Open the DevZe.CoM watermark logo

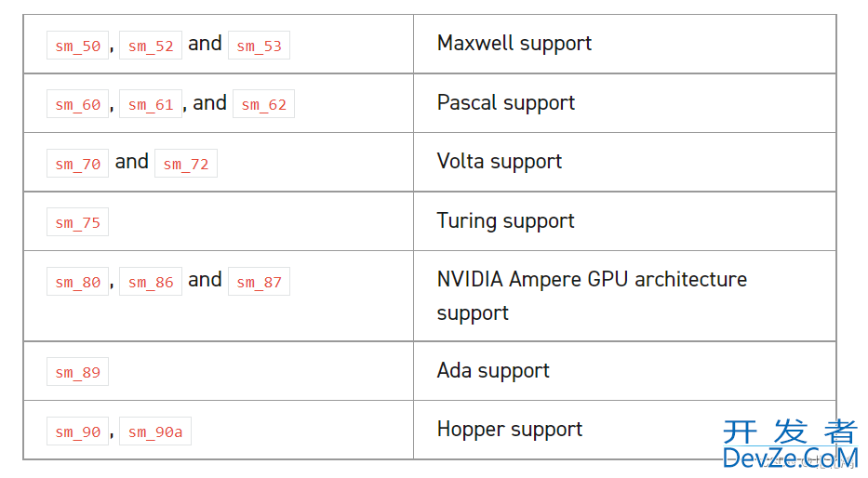(x=790, y=445)
